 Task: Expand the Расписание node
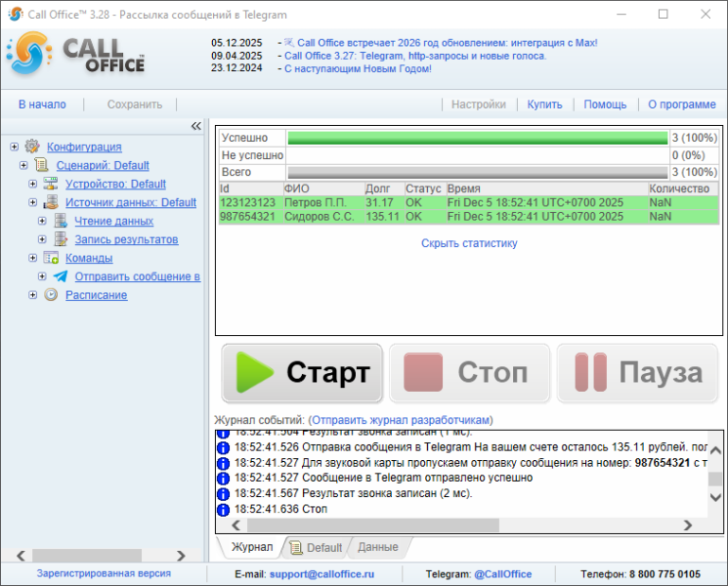point(33,295)
